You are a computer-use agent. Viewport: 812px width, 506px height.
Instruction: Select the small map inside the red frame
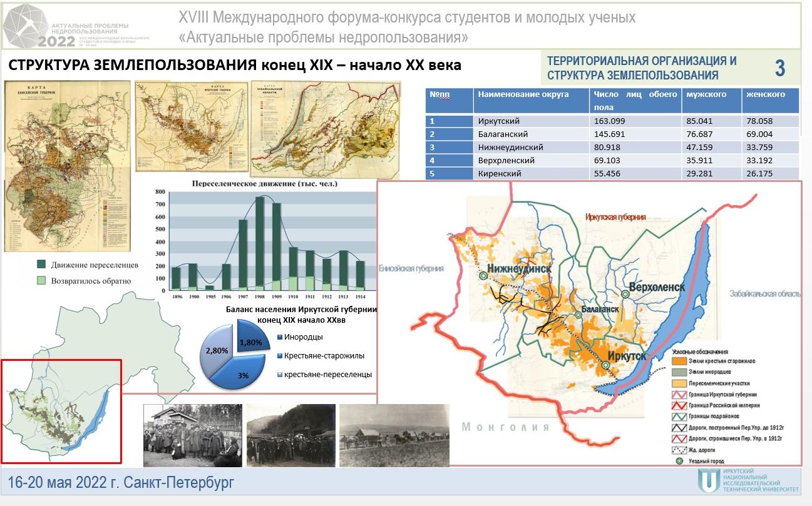tap(61, 411)
